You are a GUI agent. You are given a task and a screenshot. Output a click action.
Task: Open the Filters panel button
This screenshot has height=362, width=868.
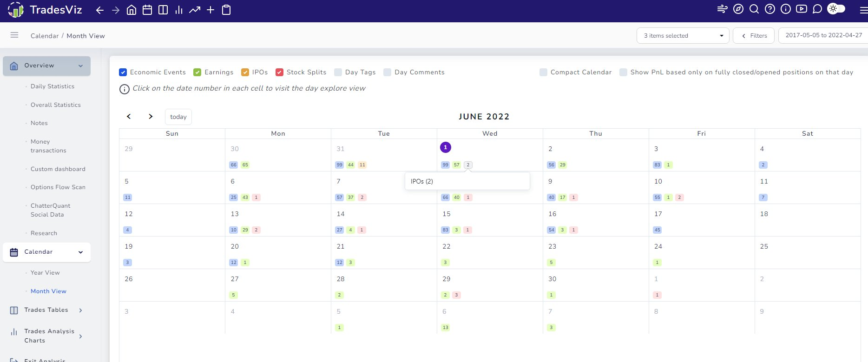[754, 36]
